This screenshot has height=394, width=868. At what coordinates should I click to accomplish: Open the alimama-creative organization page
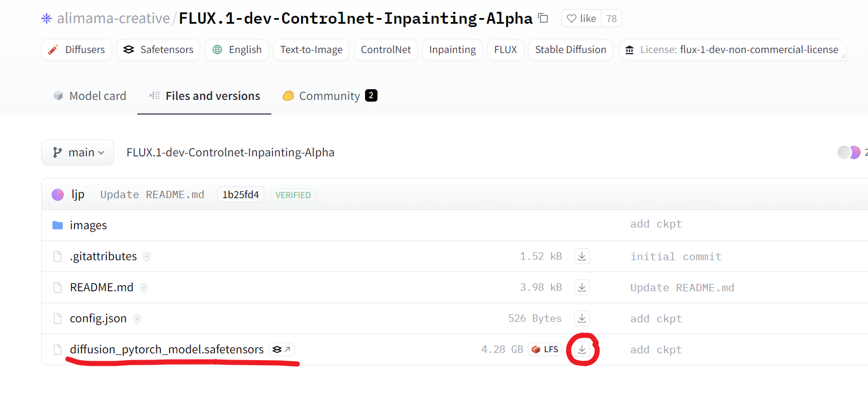113,19
